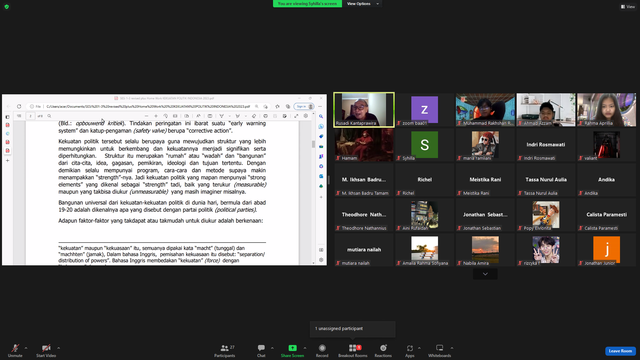Select the PDF erase tool
Viewport: 640px width, 360px height.
(x=253, y=116)
